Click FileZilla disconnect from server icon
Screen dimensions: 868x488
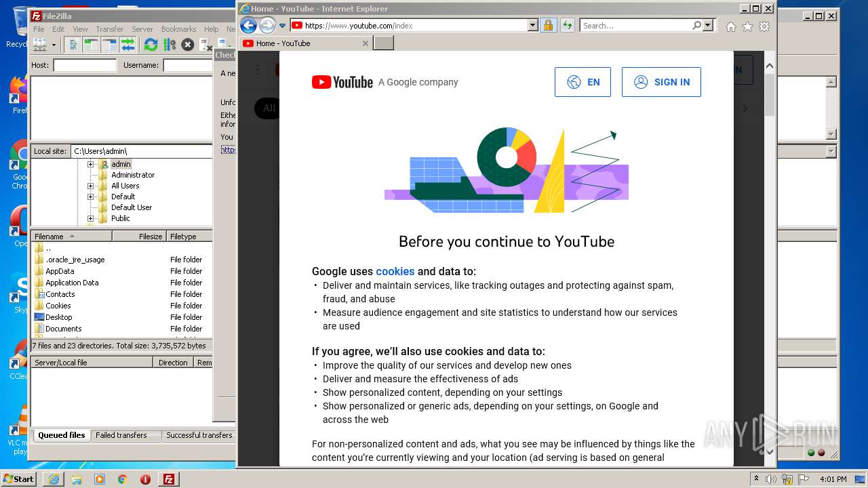pyautogui.click(x=205, y=45)
